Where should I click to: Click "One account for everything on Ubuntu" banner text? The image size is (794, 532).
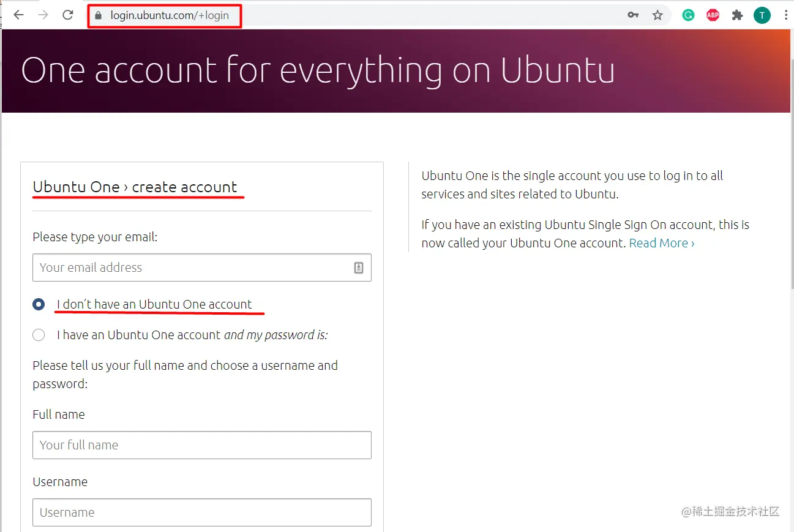pyautogui.click(x=318, y=70)
